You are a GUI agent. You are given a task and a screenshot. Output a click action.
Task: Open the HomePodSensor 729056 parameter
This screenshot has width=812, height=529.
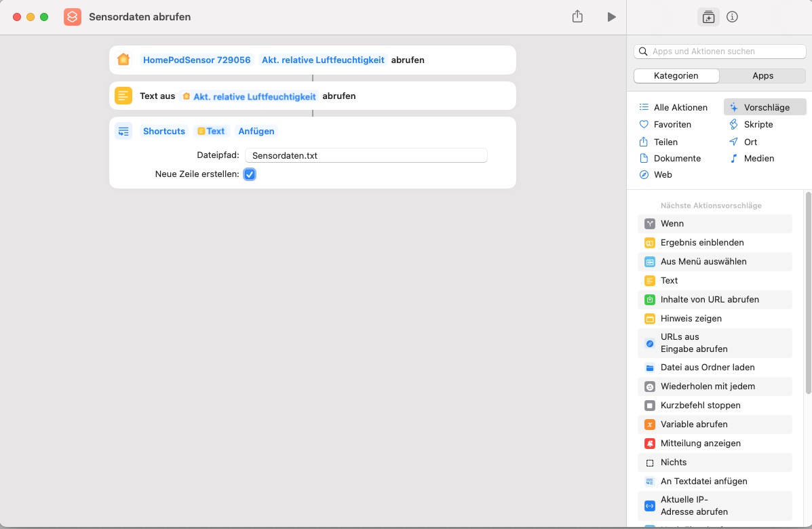[197, 60]
